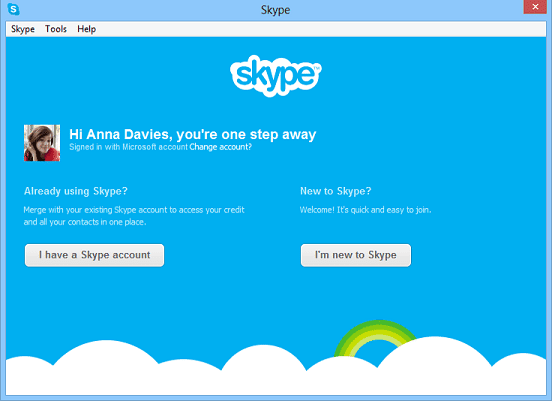Click the merge existing account description text

click(134, 216)
